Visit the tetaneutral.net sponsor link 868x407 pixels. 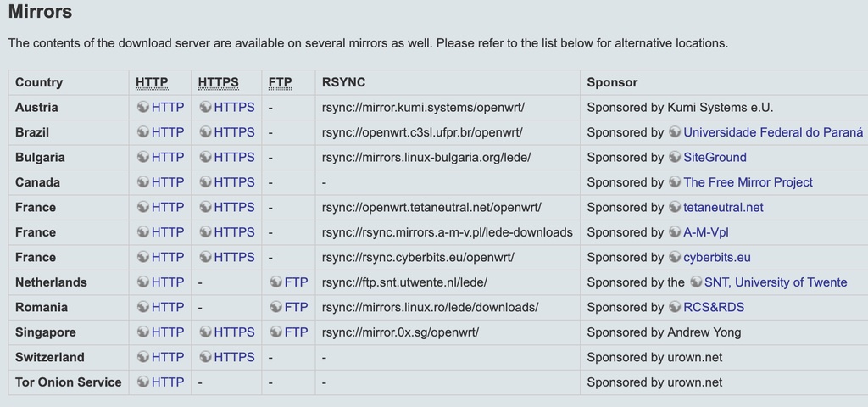pos(723,207)
